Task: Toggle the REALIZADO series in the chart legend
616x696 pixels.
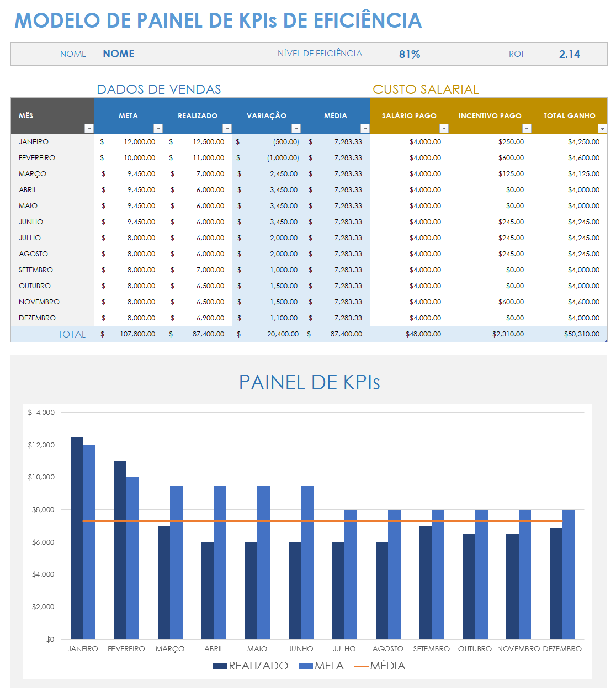Action: coord(249,666)
